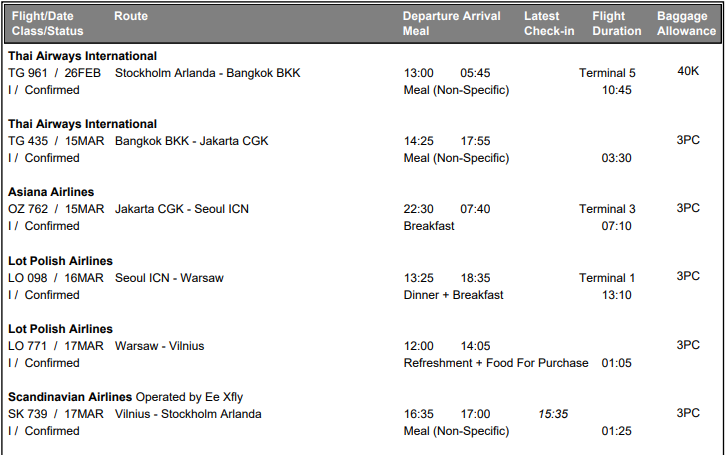The height and width of the screenshot is (455, 725).
Task: Click the Seoul ICN - Warsaw route
Action: click(x=169, y=277)
